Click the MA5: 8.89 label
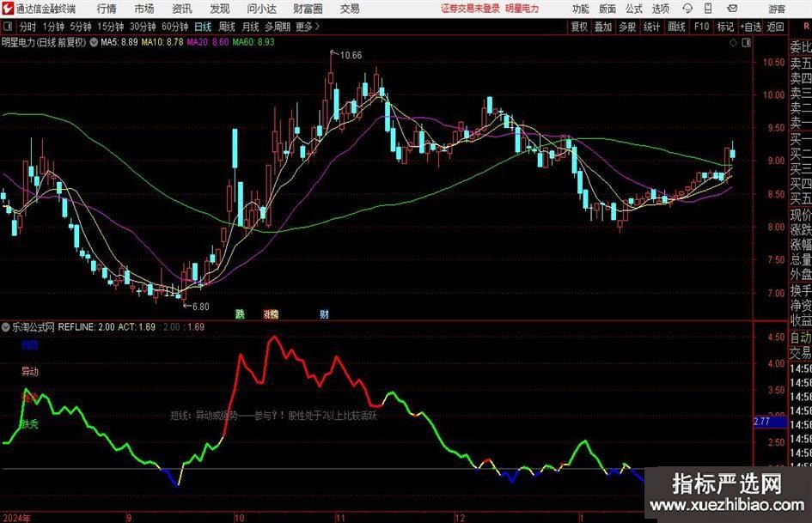The width and height of the screenshot is (812, 523). tap(119, 42)
